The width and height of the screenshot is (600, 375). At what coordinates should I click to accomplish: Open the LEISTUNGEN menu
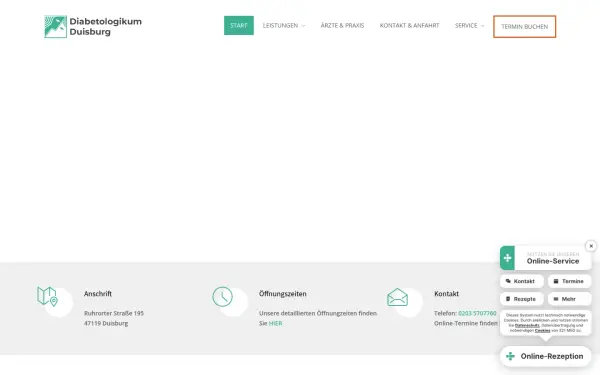point(280,25)
